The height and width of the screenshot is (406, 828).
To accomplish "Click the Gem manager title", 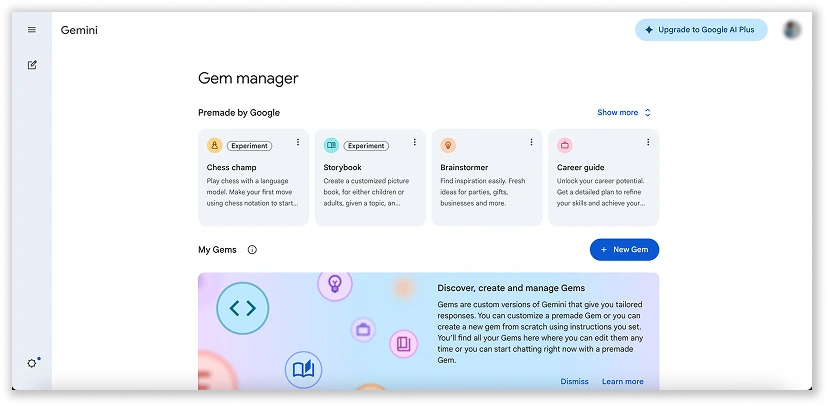I will pos(248,78).
